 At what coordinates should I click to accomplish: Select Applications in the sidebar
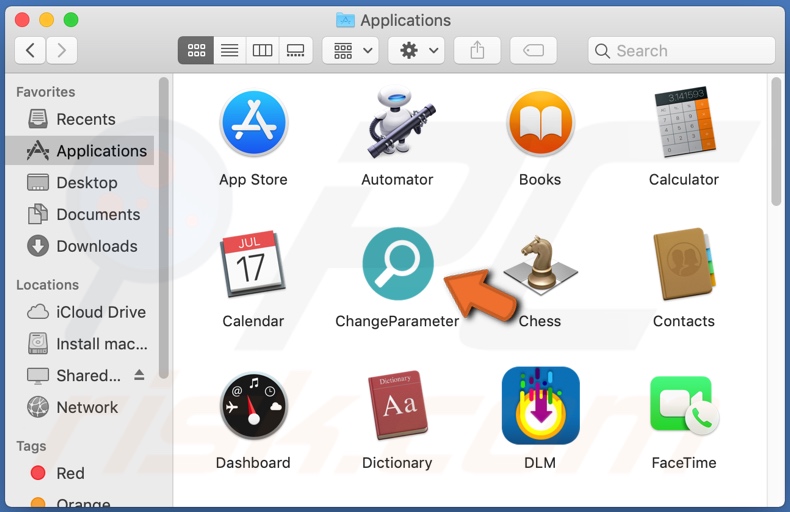click(81, 151)
